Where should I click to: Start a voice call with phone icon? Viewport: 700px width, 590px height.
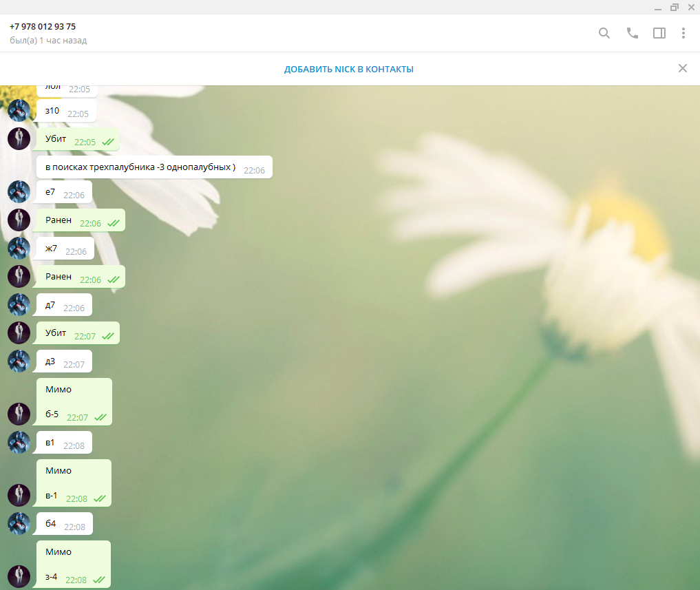(x=632, y=33)
